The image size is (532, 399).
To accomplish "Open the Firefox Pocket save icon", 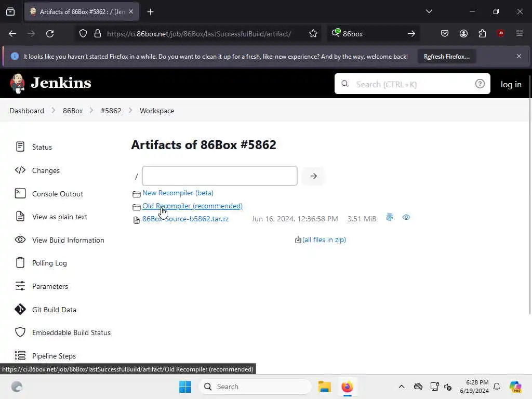I will tap(445, 34).
